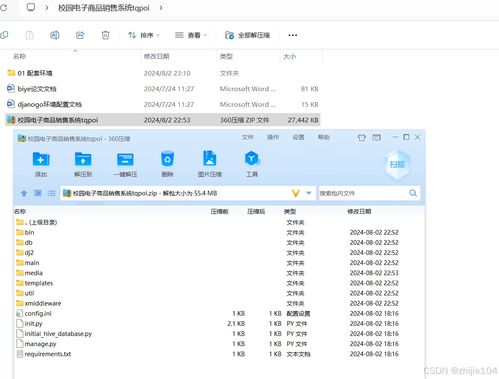Click the PC monitor icon in address bar
This screenshot has width=499, height=379.
coord(31,7)
